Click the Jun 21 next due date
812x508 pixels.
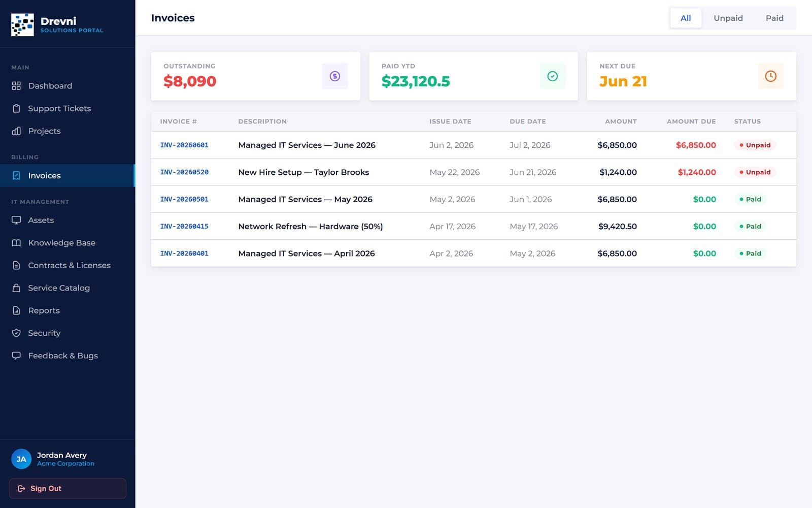click(623, 81)
